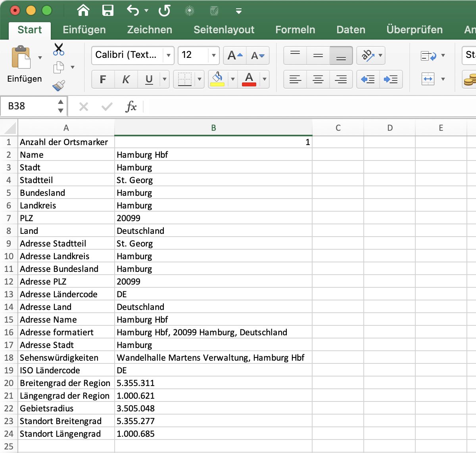The height and width of the screenshot is (453, 476).
Task: Open the Zeichnen ribbon tab
Action: (150, 30)
